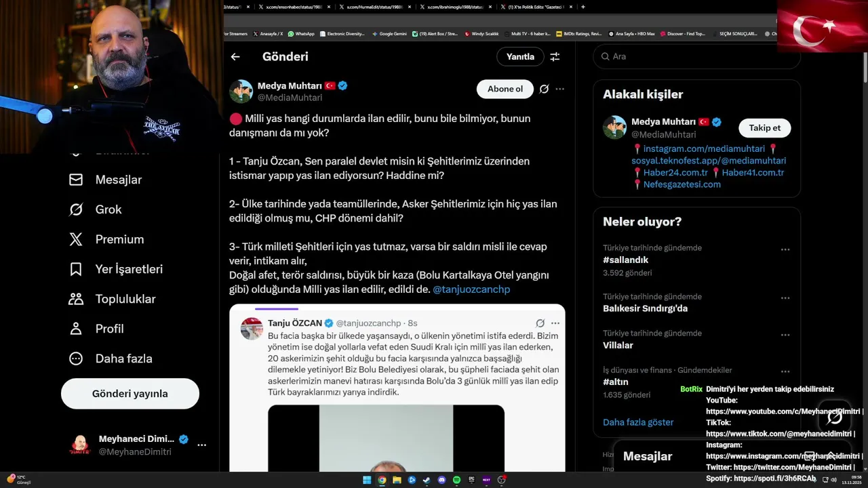Open Ana Sayfa • HBO Max bookmark
The image size is (868, 488).
pyautogui.click(x=631, y=34)
